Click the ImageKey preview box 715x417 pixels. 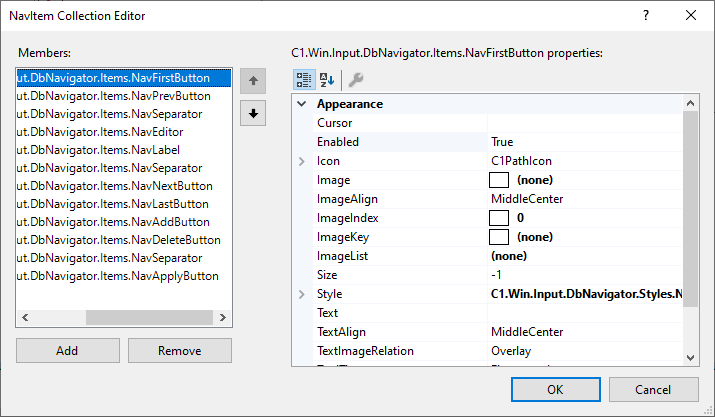pos(499,237)
